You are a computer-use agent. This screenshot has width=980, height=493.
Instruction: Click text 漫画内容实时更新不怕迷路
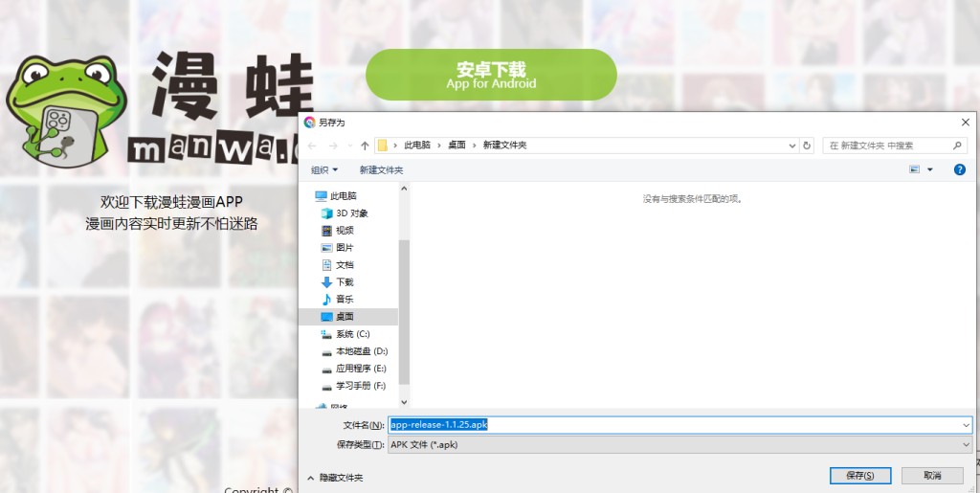point(171,224)
